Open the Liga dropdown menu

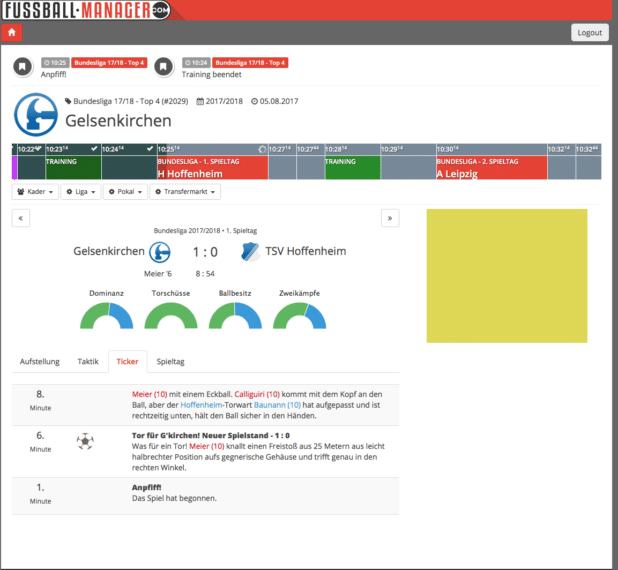tap(81, 192)
